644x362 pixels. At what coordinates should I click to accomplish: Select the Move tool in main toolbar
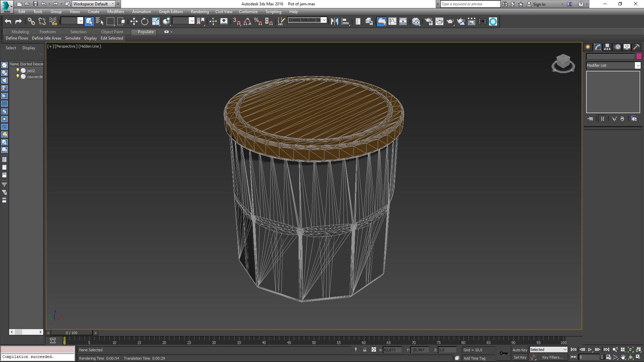coord(134,21)
